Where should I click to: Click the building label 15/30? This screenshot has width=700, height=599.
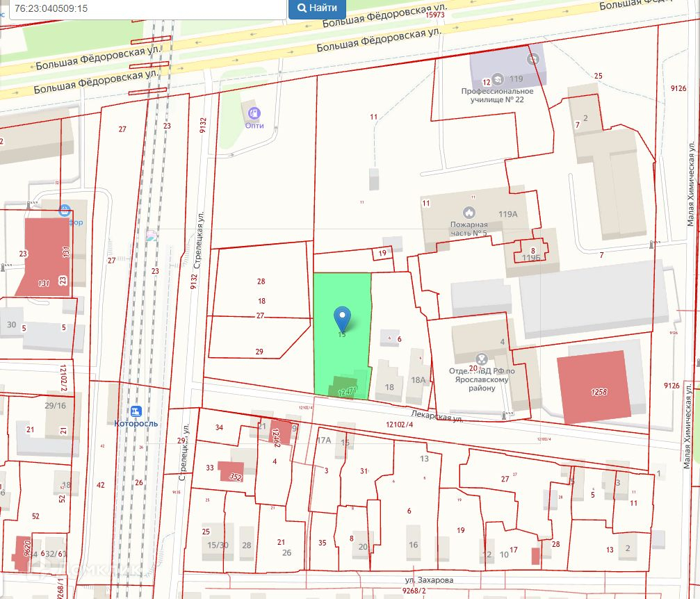click(x=218, y=545)
